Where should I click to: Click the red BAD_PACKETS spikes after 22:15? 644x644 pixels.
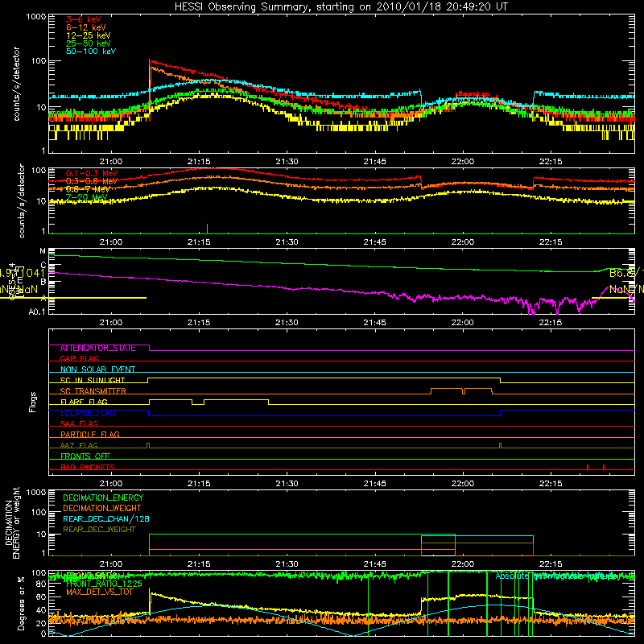coord(596,467)
